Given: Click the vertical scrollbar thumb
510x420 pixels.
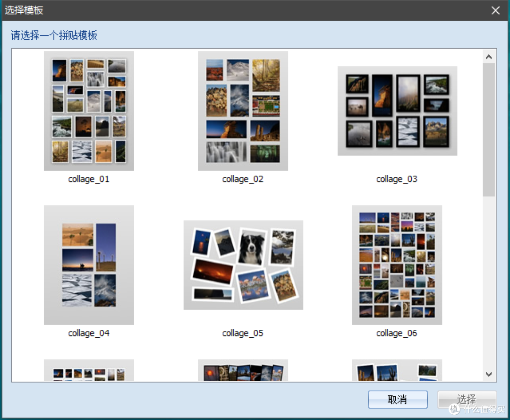Looking at the screenshot, I should (x=489, y=130).
